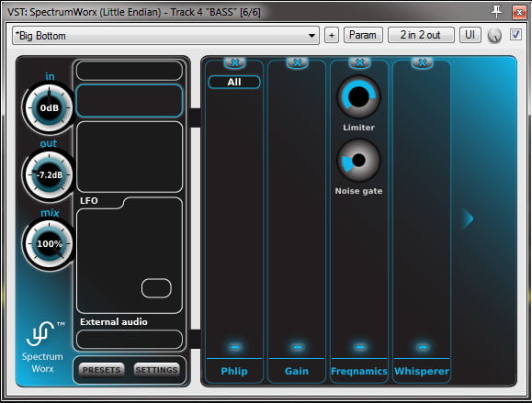This screenshot has height=403, width=532.
Task: Open the 2 in 2 out routing button
Action: click(421, 35)
